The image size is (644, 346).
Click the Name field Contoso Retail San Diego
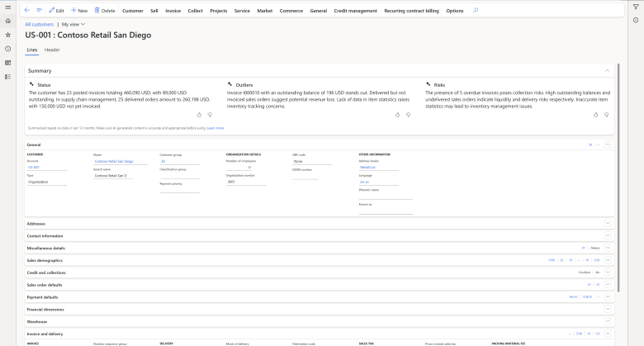pyautogui.click(x=120, y=162)
